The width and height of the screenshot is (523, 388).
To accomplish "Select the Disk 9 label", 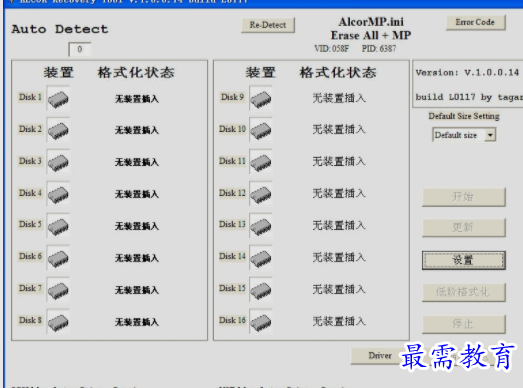I will 232,97.
